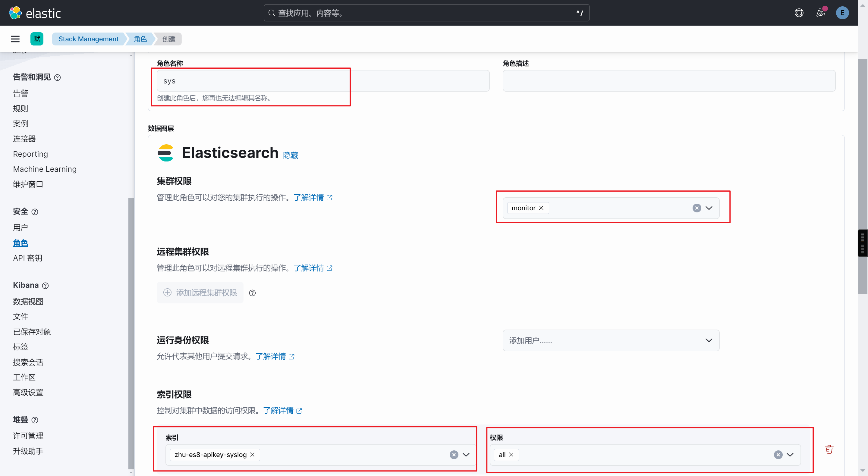Clear the index selection field
The height and width of the screenshot is (476, 868).
point(454,455)
